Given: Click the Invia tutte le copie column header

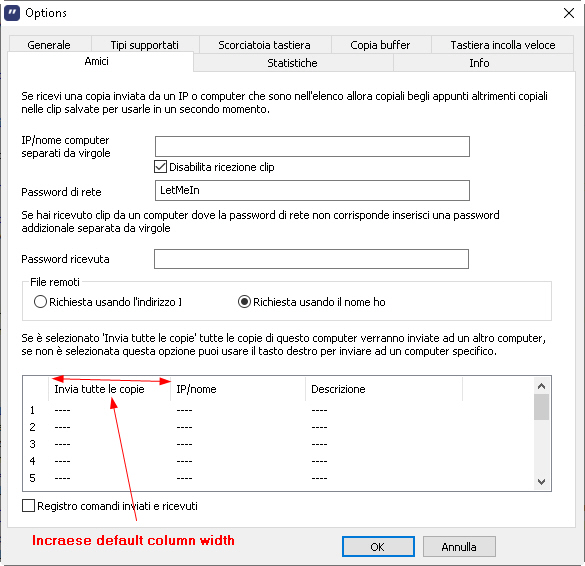Looking at the screenshot, I should point(110,389).
